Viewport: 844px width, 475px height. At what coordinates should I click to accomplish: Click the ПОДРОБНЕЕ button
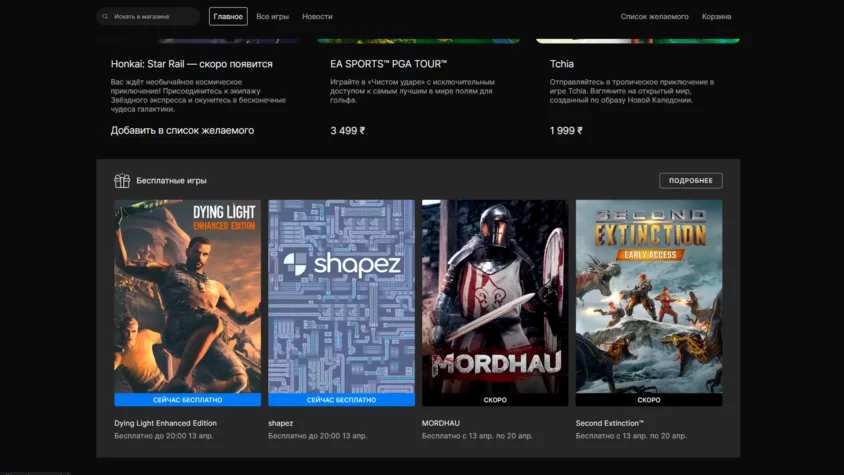691,180
